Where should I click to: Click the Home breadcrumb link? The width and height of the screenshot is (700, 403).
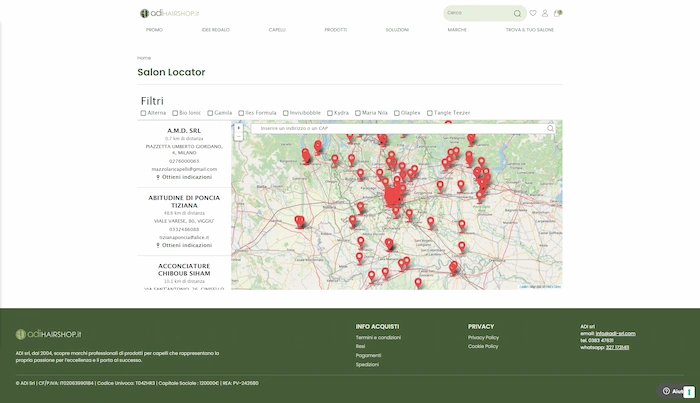pos(144,58)
